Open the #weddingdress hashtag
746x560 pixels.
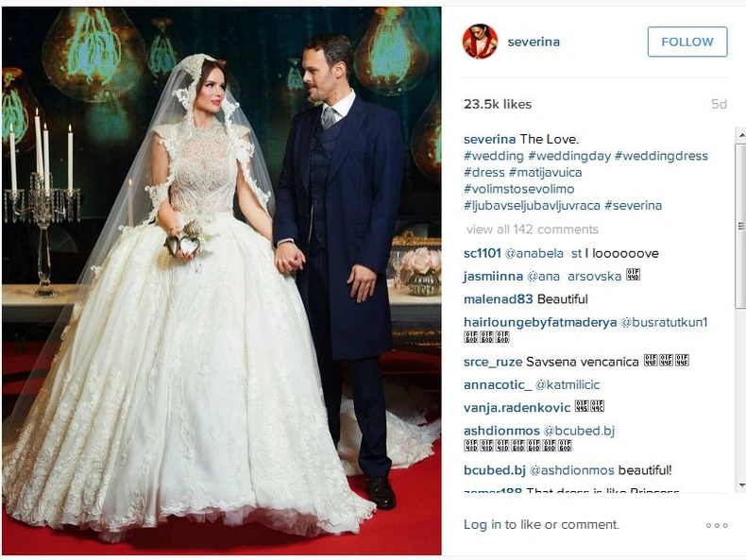(661, 156)
